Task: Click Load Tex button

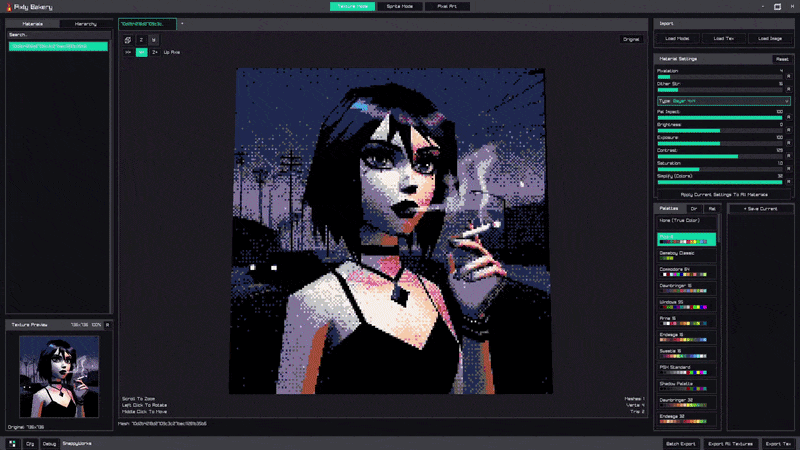Action: click(723, 38)
